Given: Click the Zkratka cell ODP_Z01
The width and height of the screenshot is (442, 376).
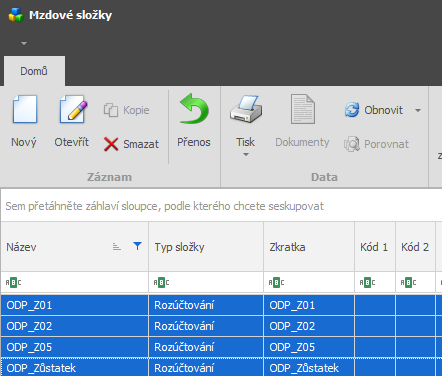Looking at the screenshot, I should [x=309, y=305].
